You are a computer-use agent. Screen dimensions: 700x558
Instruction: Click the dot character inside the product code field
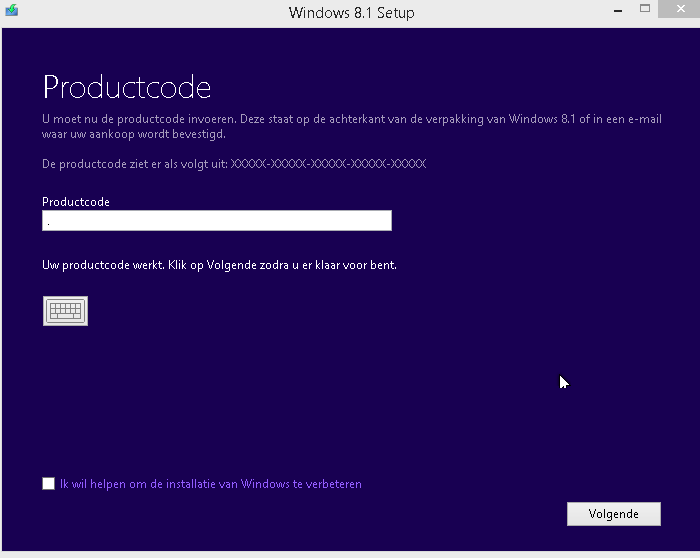(x=48, y=223)
